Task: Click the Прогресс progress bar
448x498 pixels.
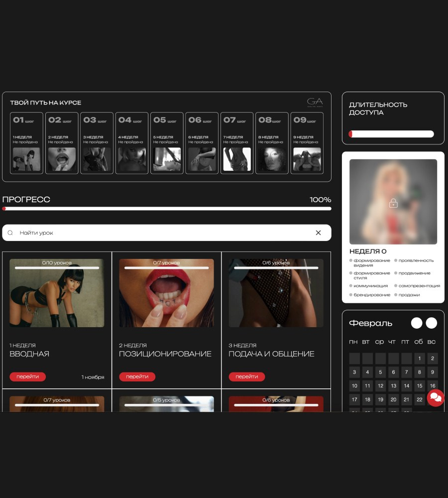Action: pos(167,209)
